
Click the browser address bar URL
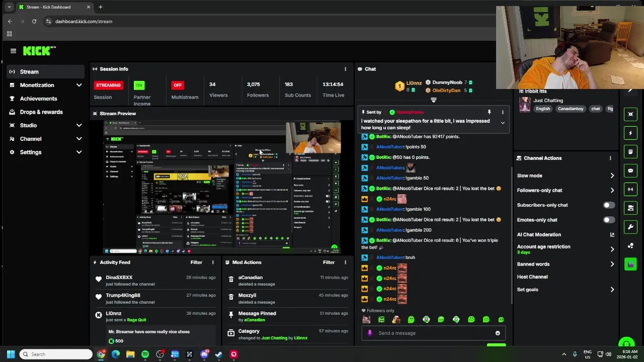[x=84, y=22]
